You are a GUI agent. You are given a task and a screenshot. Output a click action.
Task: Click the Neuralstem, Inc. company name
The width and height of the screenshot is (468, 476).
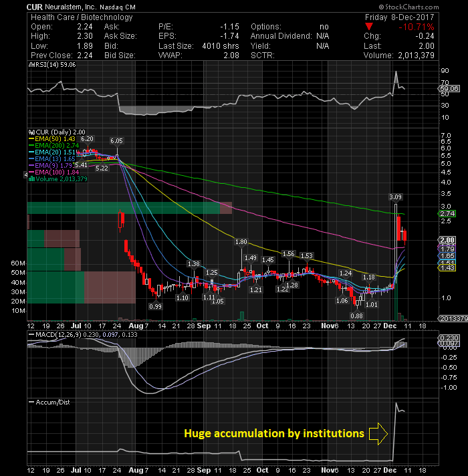coord(70,7)
